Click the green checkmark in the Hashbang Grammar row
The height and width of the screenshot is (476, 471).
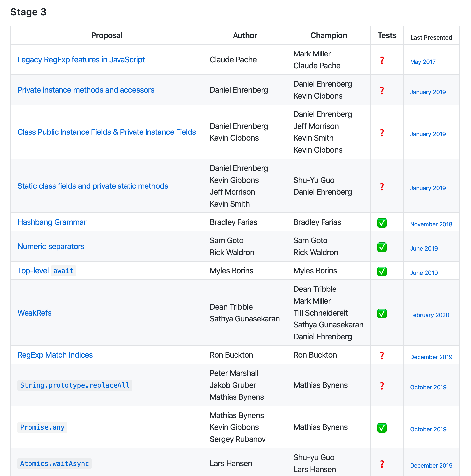pyautogui.click(x=382, y=223)
